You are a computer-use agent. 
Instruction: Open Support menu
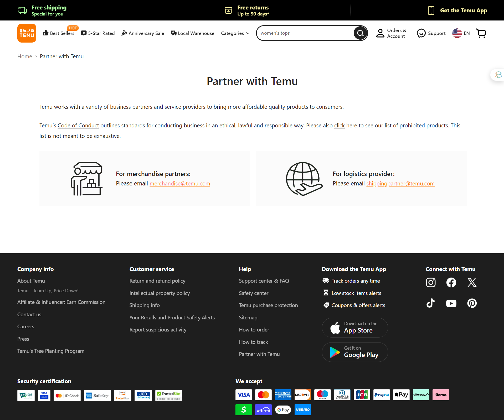point(431,33)
